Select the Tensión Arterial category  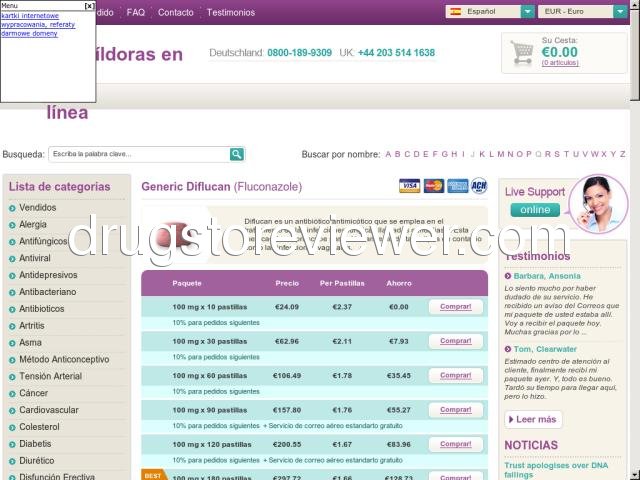pos(51,376)
